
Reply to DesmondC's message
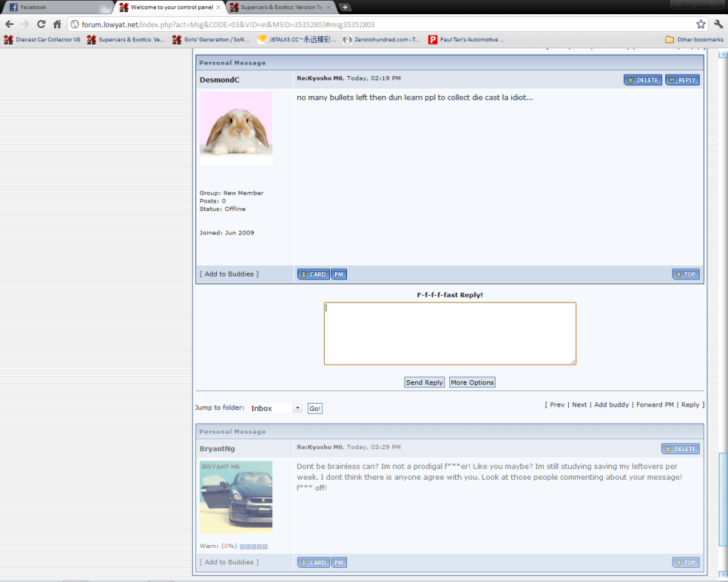682,80
